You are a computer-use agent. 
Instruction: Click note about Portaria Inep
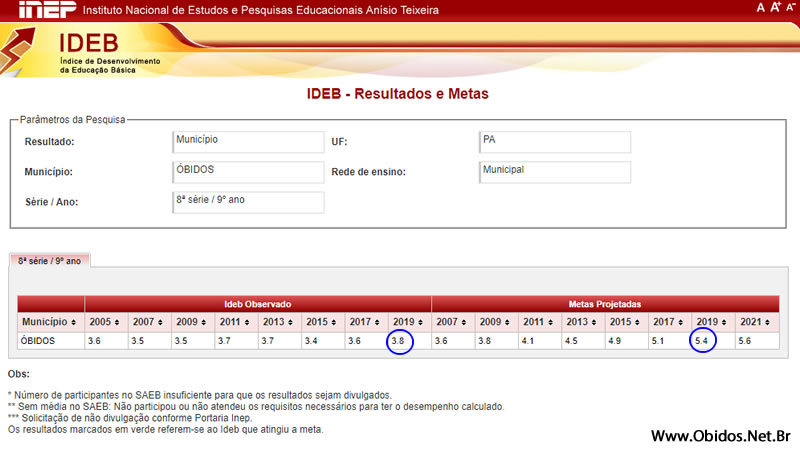[x=130, y=418]
